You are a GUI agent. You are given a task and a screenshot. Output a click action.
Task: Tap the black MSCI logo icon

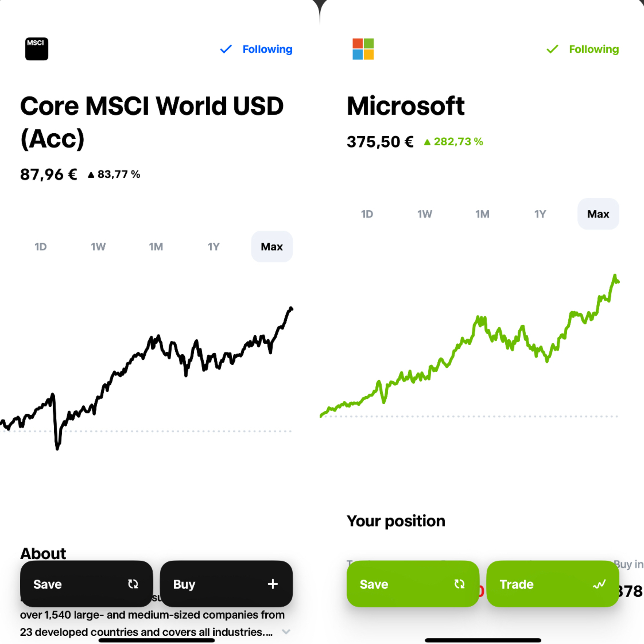tap(37, 49)
